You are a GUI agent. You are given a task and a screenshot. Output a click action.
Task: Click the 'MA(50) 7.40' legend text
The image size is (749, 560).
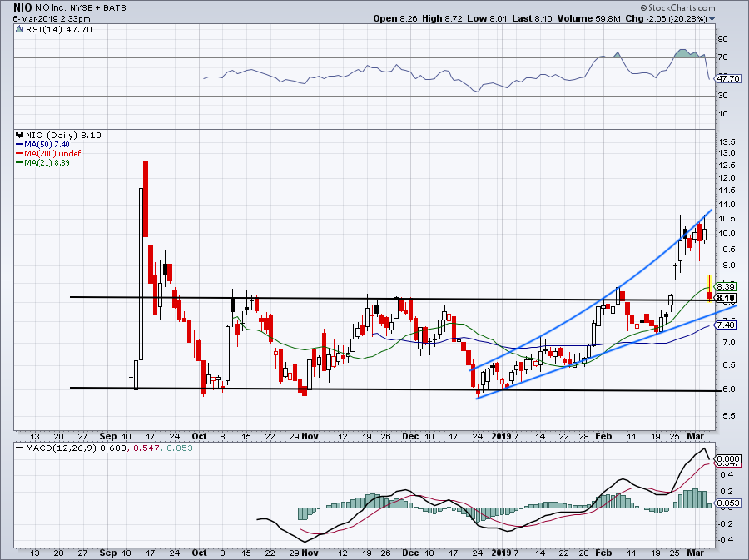coord(47,144)
